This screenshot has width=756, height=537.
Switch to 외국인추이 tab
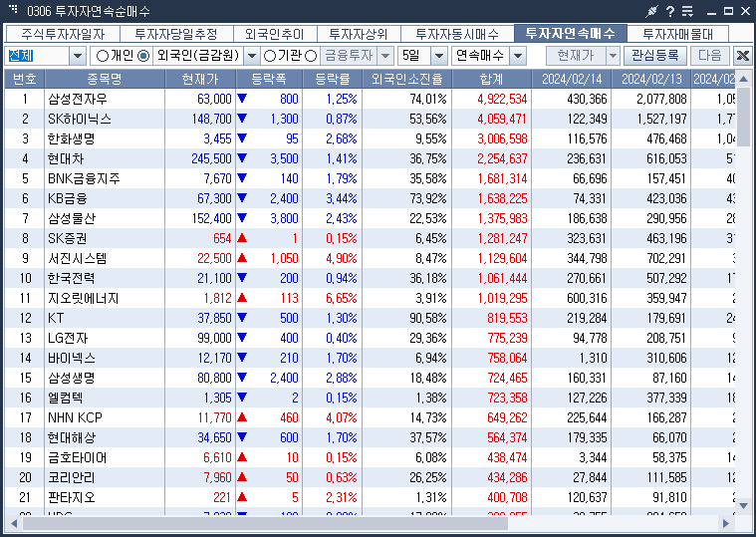click(275, 34)
